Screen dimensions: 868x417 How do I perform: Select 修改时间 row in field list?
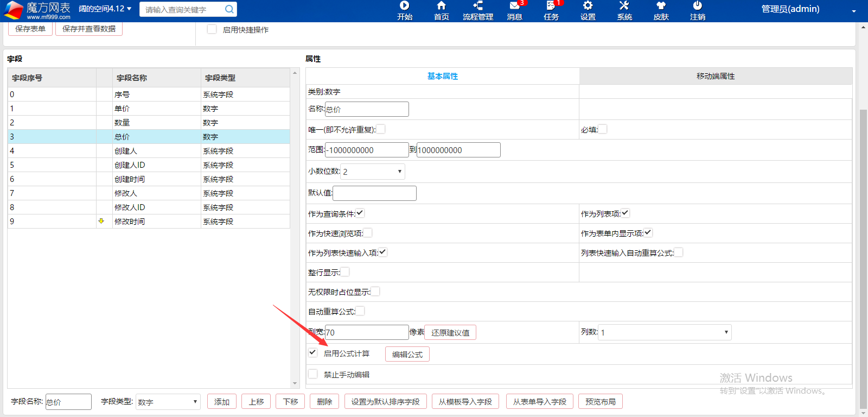(149, 222)
